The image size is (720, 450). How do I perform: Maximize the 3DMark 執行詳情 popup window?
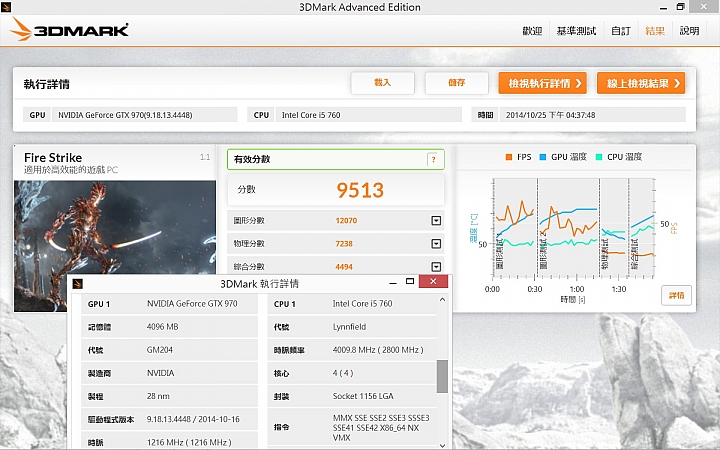click(410, 281)
